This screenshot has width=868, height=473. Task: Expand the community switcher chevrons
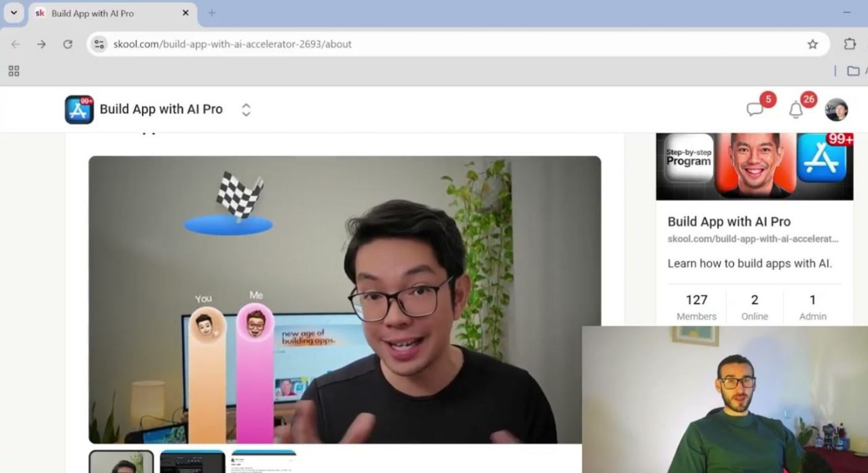(x=246, y=110)
